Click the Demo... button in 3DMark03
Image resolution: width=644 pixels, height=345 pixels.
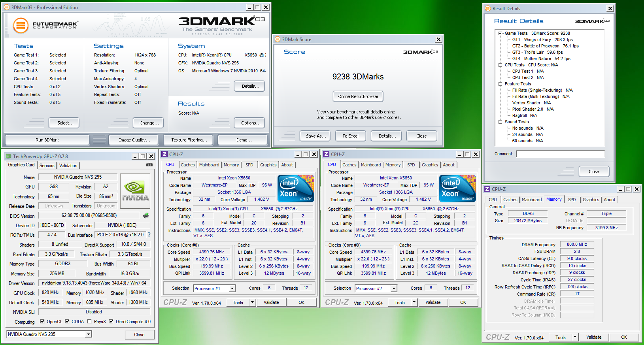click(243, 140)
